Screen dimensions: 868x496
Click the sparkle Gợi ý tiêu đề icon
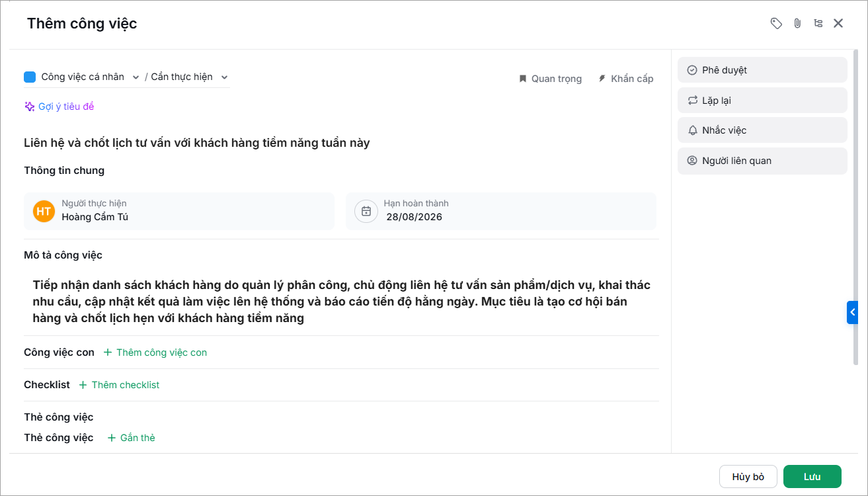[29, 106]
